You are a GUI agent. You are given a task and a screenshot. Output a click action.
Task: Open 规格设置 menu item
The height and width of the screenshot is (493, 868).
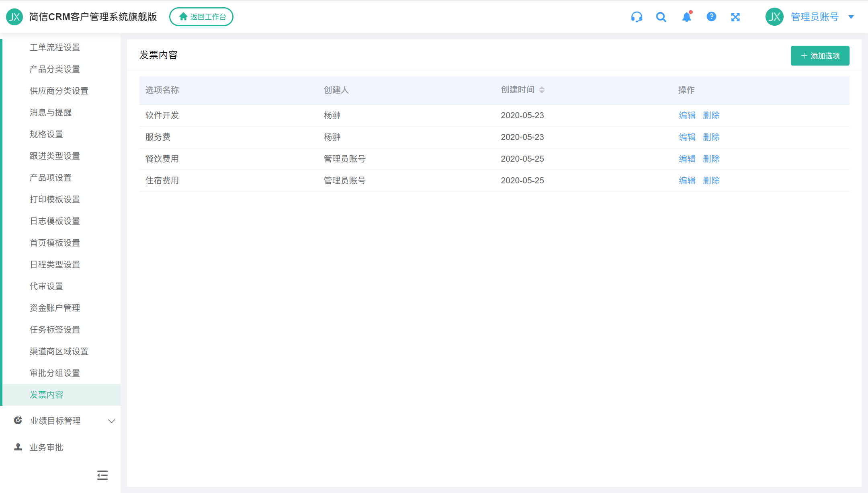click(x=61, y=134)
